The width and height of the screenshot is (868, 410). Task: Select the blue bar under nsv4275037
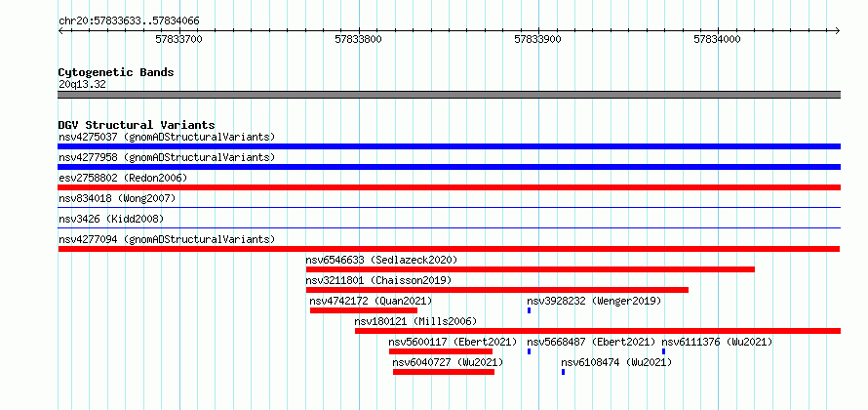[449, 146]
